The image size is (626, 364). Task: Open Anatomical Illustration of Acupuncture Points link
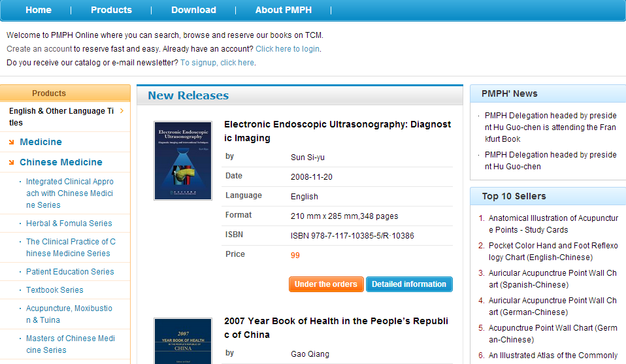coord(553,224)
